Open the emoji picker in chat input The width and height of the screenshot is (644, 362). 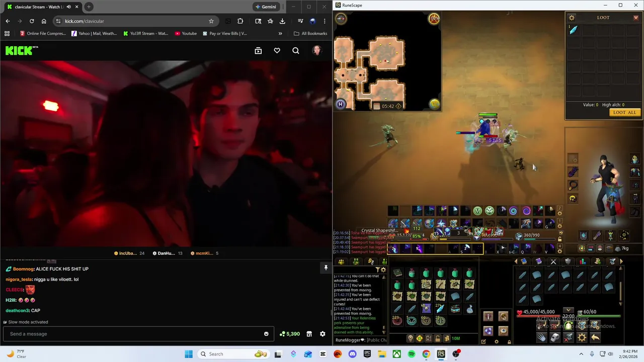(x=266, y=334)
